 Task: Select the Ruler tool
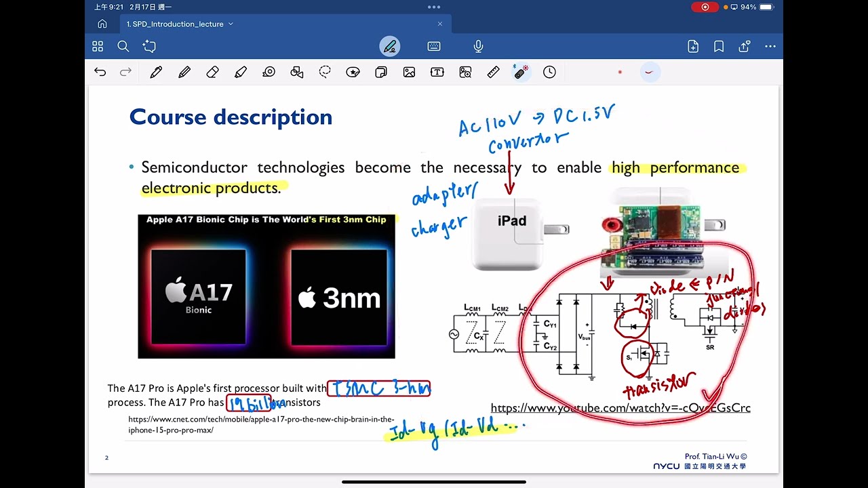[493, 72]
